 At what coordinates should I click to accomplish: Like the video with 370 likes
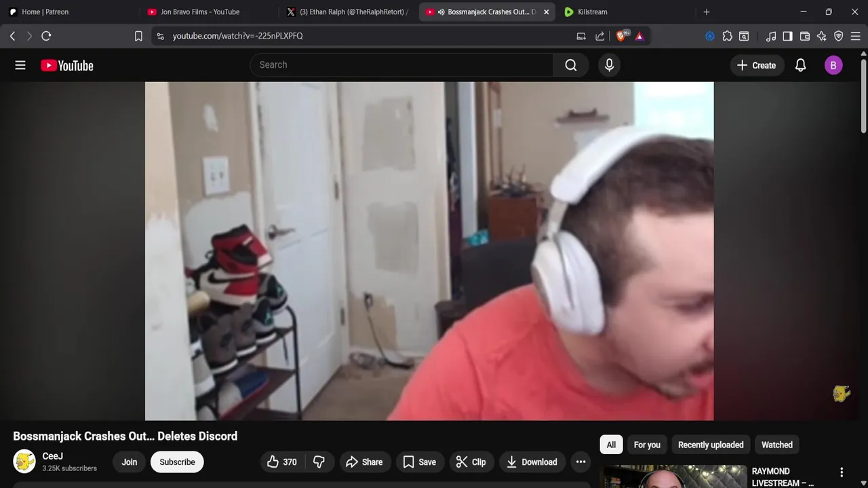pyautogui.click(x=282, y=462)
